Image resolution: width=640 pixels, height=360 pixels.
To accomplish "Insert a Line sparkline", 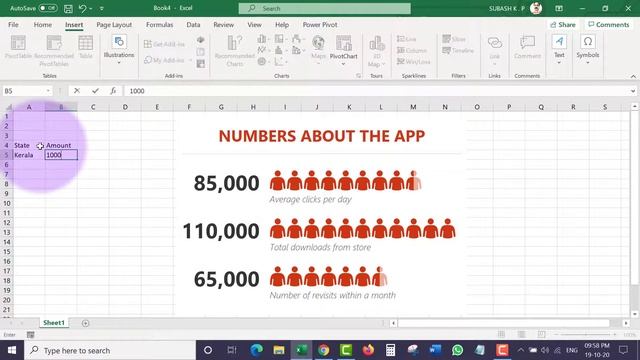I will 407,39.
